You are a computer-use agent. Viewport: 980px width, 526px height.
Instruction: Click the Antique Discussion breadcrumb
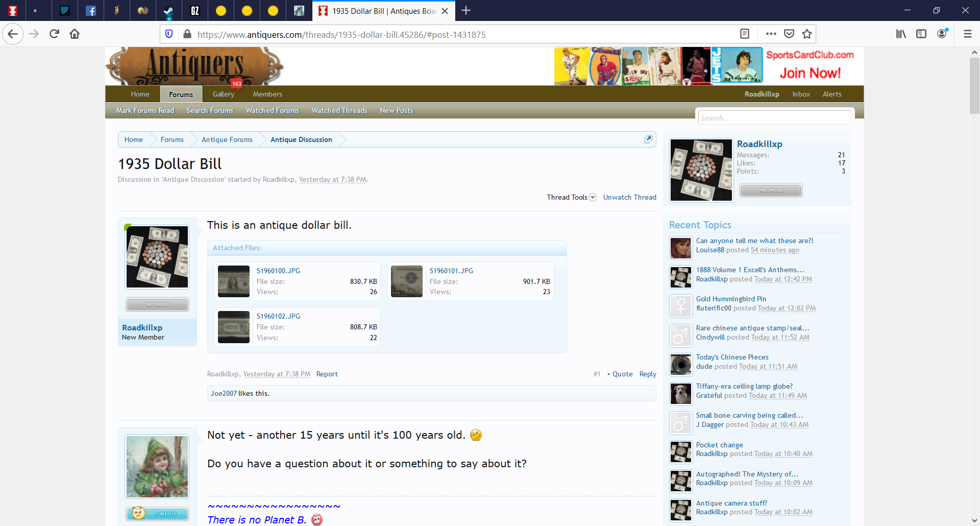point(301,140)
